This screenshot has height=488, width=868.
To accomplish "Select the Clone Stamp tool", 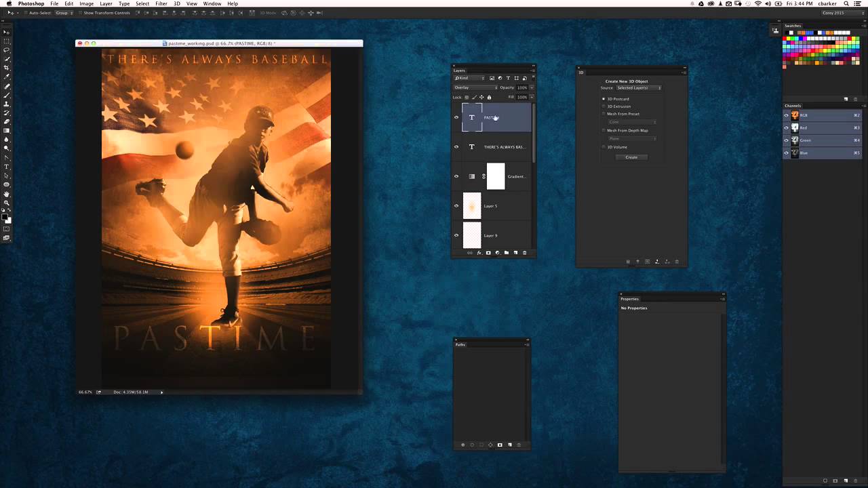I will [6, 104].
